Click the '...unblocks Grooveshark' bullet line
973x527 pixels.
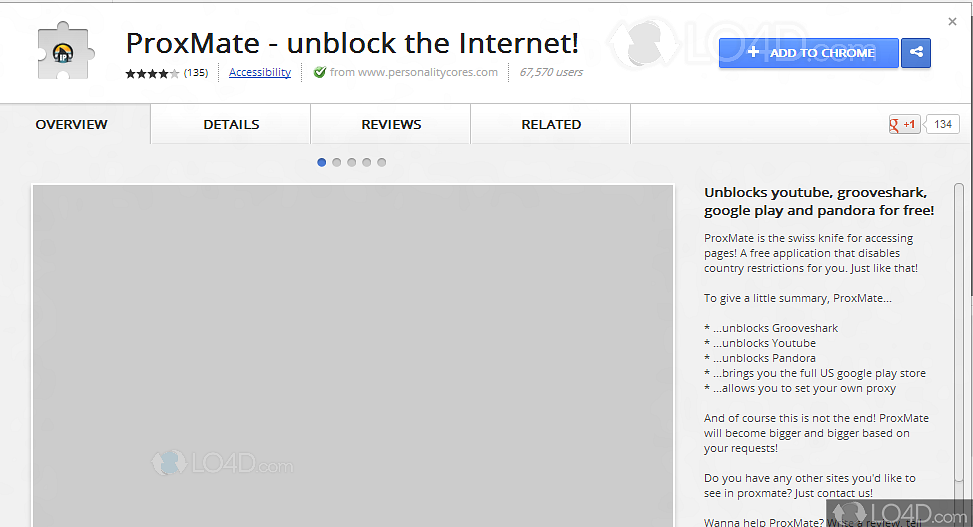(x=771, y=328)
